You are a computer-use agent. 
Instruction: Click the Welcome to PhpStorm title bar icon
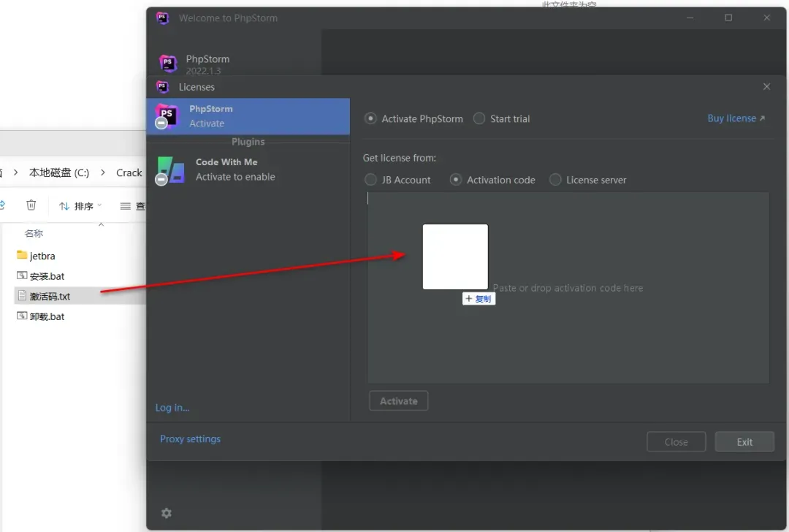pos(162,18)
